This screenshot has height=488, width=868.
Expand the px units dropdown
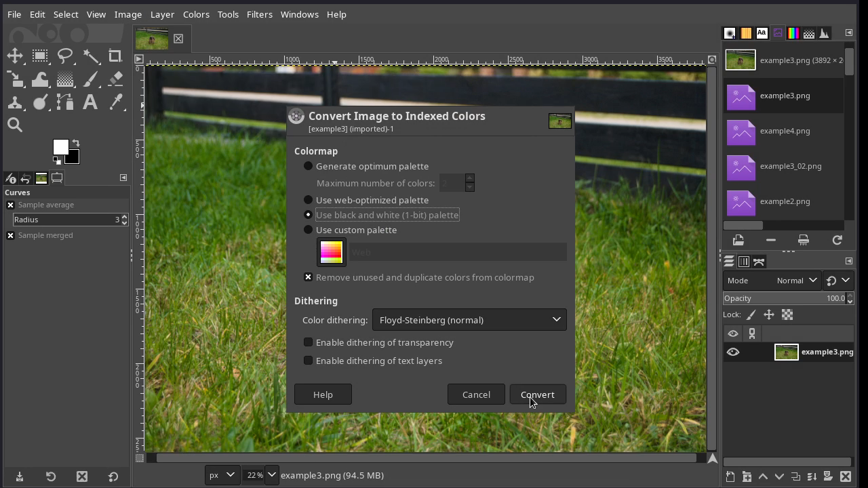222,475
